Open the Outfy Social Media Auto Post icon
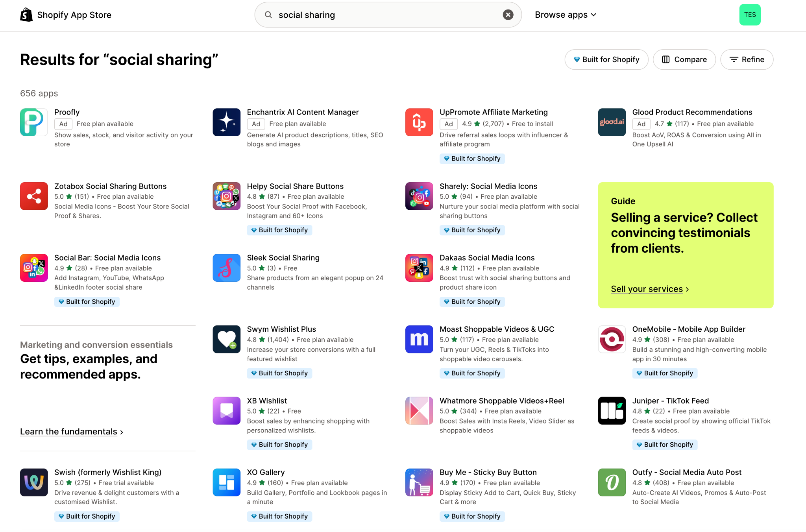Image resolution: width=806 pixels, height=532 pixels. tap(612, 482)
